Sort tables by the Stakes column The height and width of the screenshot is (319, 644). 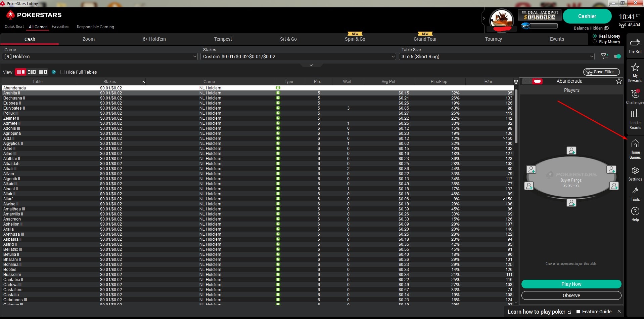(109, 81)
